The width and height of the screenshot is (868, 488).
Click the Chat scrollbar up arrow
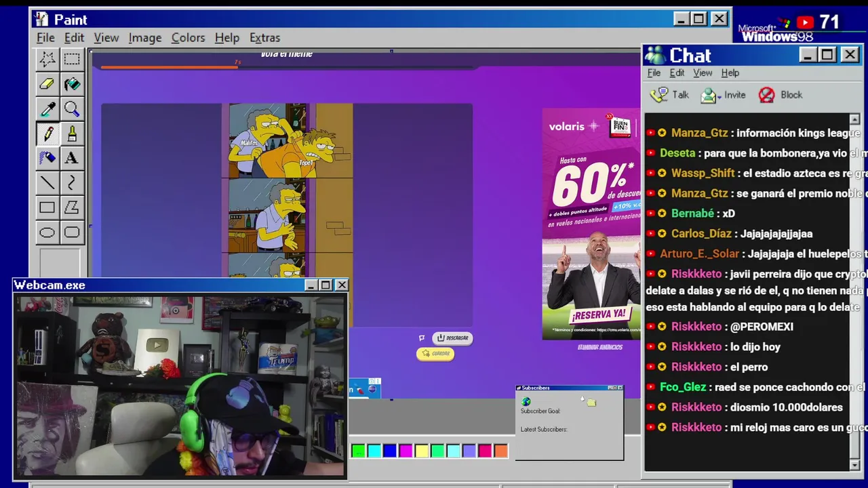(854, 119)
